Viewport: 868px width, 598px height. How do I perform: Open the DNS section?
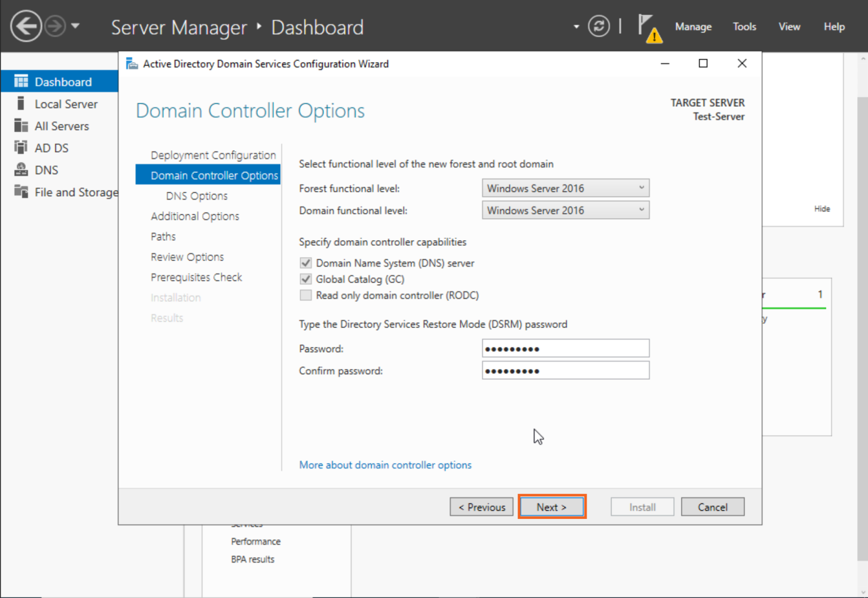point(46,170)
